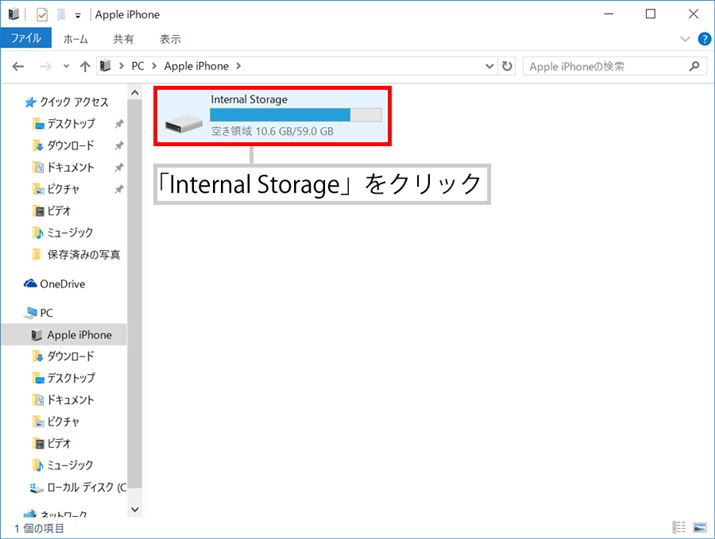
Task: Click the Properties icon in quick access toolbar
Action: click(x=42, y=15)
